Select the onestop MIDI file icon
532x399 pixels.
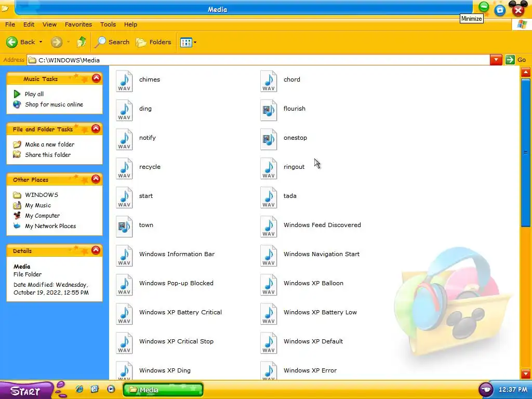[x=269, y=139]
